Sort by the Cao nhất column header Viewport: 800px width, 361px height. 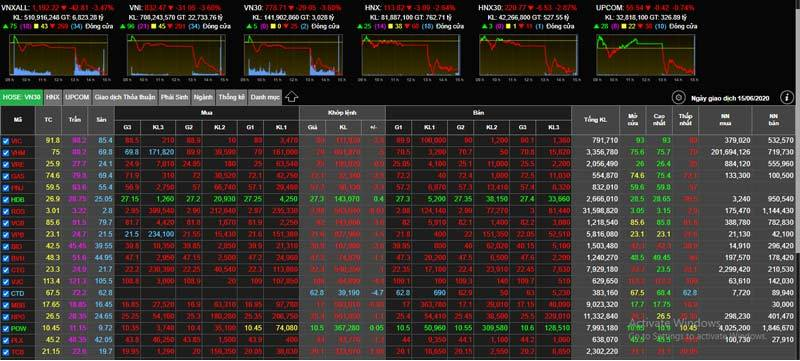coord(659,120)
